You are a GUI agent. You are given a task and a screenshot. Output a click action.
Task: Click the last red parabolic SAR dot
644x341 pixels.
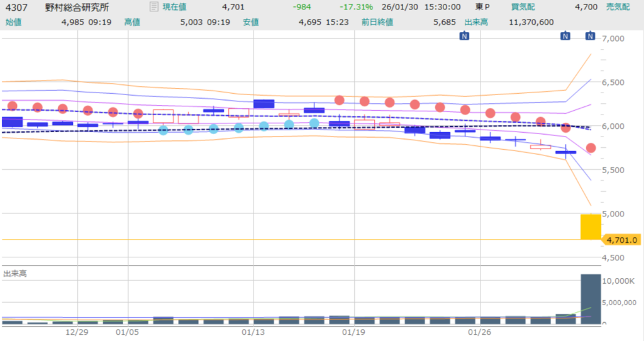pyautogui.click(x=591, y=148)
